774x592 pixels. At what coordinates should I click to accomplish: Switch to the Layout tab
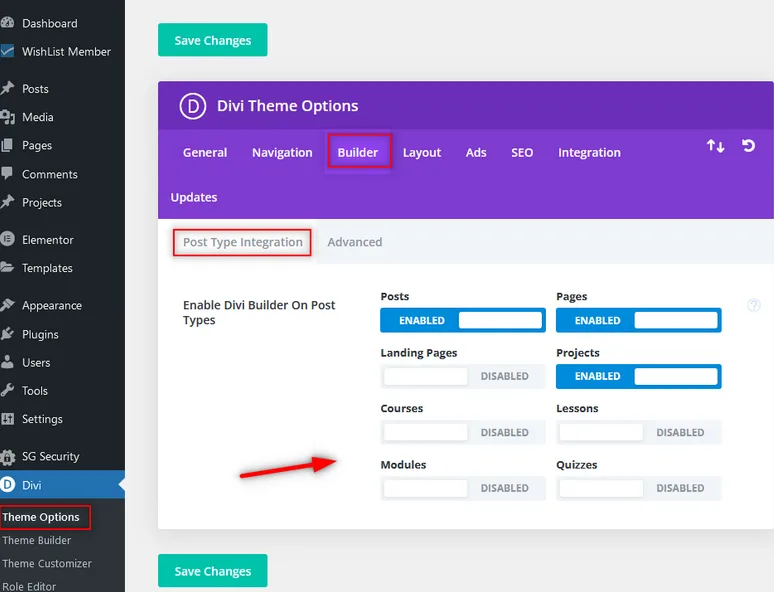[422, 153]
